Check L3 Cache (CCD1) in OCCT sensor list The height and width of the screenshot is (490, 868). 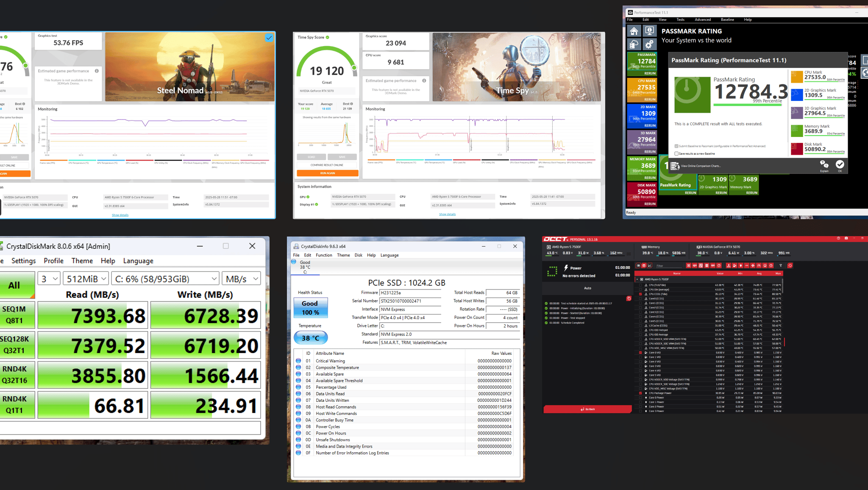point(640,326)
